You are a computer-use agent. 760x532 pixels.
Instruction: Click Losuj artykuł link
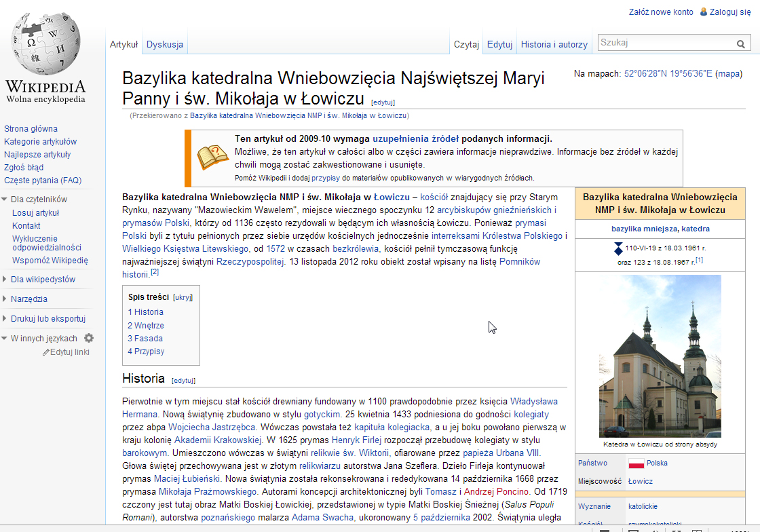[35, 212]
